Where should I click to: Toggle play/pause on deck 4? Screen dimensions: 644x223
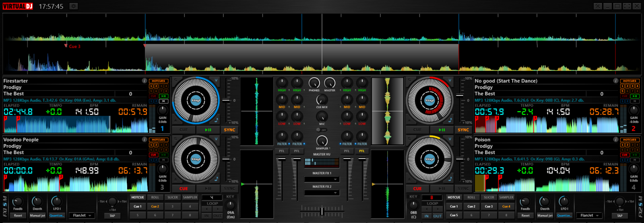pos(442,188)
